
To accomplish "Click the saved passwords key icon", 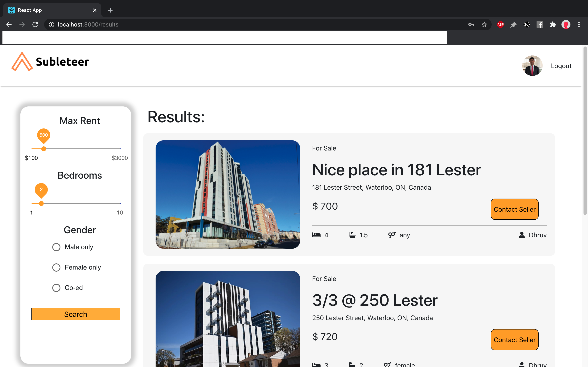I will click(471, 24).
